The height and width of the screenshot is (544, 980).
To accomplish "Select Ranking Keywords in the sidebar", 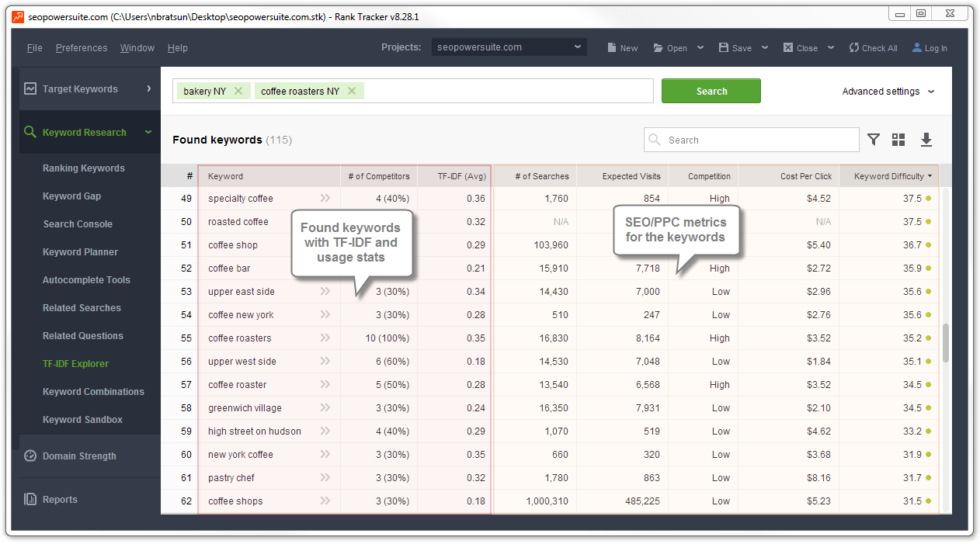I will 84,168.
